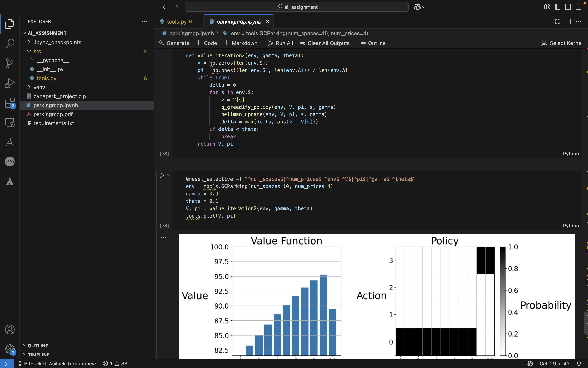This screenshot has width=588, height=368.
Task: Open notebook Outline button
Action: [x=373, y=43]
